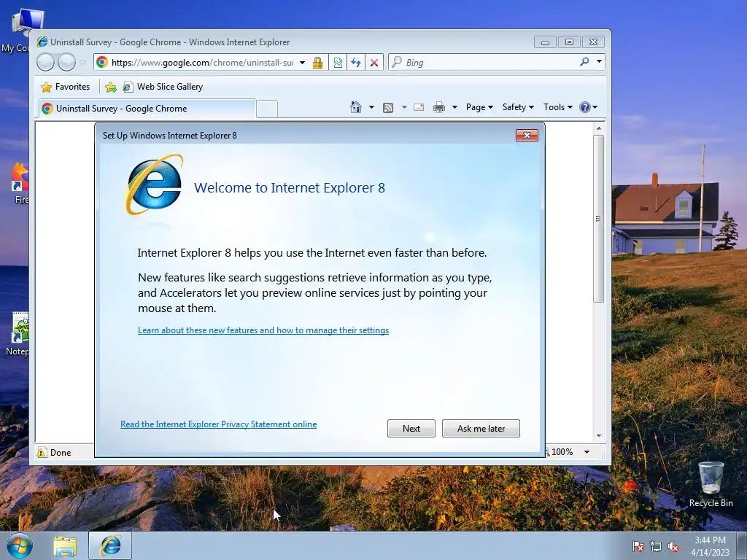Click the scrollbar down arrow

point(599,436)
